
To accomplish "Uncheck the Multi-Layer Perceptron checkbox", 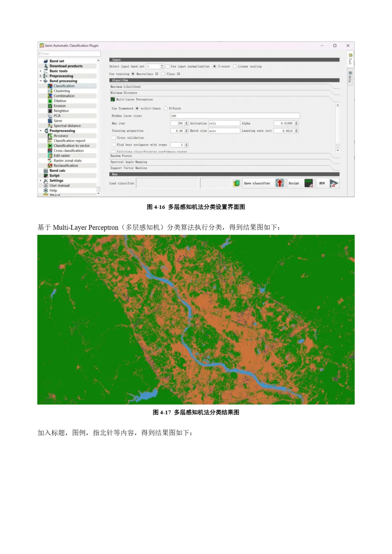I will pos(113,99).
